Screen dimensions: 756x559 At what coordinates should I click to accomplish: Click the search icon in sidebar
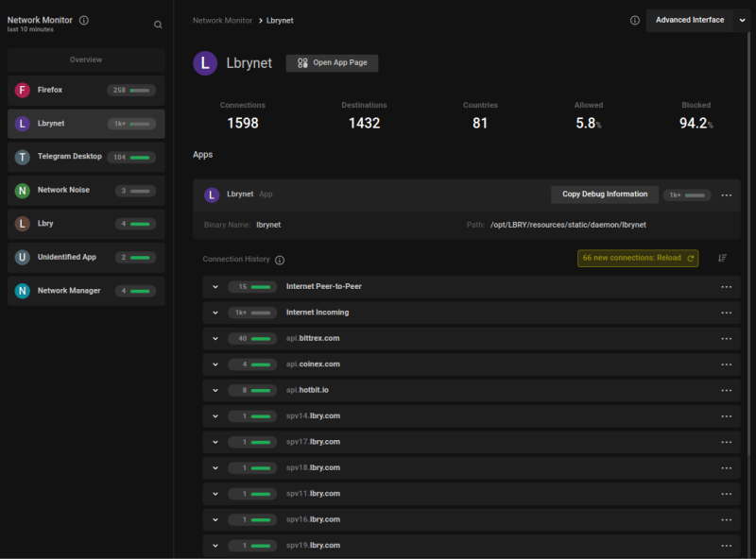point(158,25)
